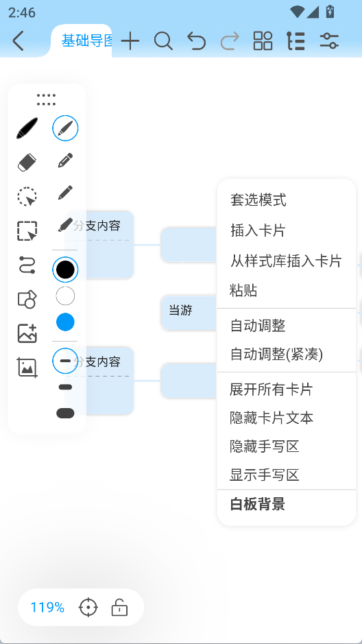The height and width of the screenshot is (644, 362).
Task: Select the eraser tool
Action: 27,163
